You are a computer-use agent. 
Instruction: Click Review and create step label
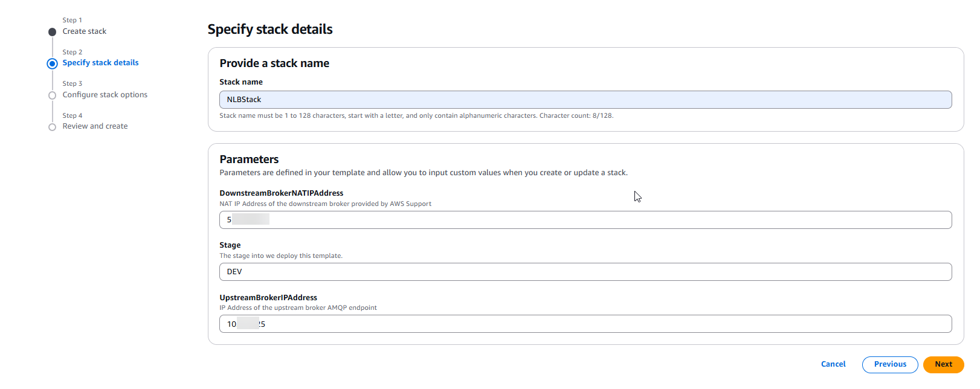[95, 126]
